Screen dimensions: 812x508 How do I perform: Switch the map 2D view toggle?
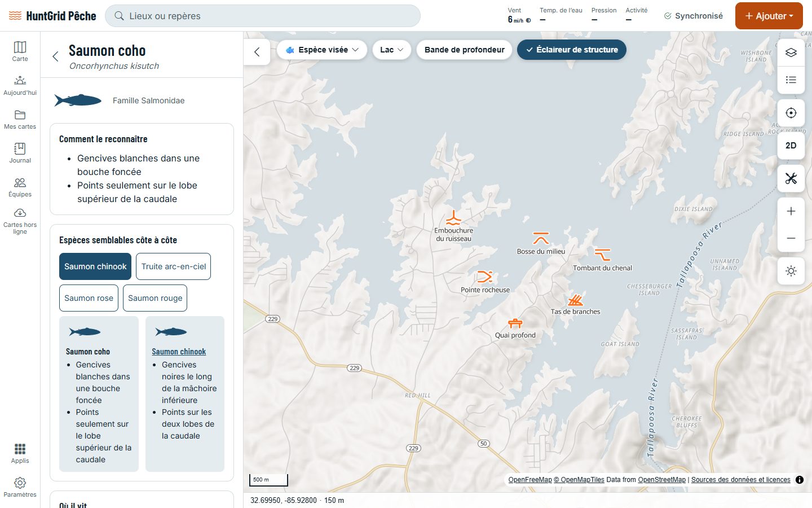click(791, 146)
